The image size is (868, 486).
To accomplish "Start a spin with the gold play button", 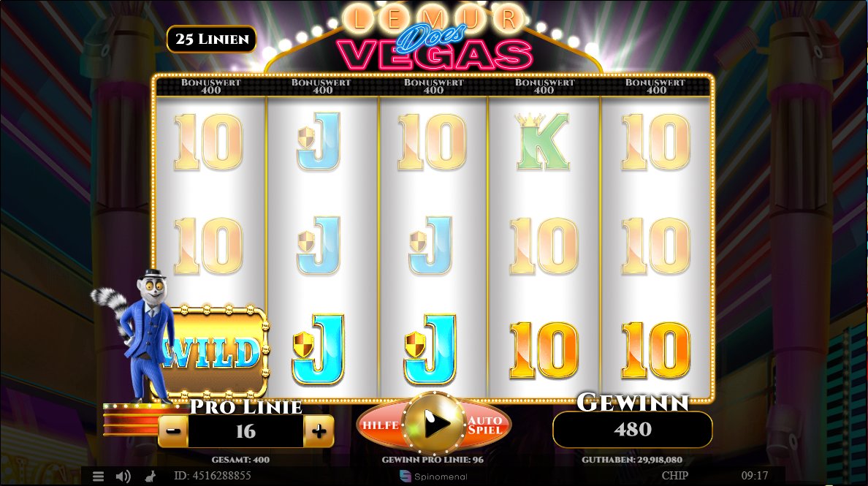I will pyautogui.click(x=434, y=424).
